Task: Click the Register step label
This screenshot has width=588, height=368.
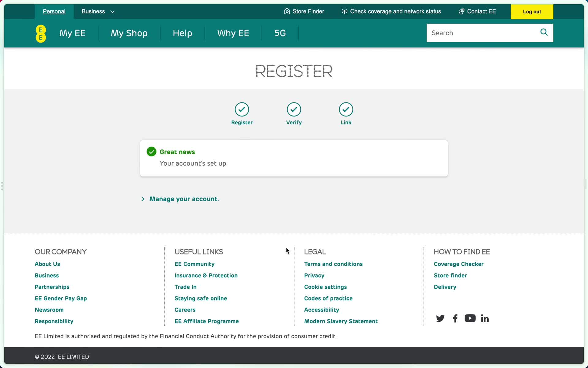Action: [x=242, y=122]
